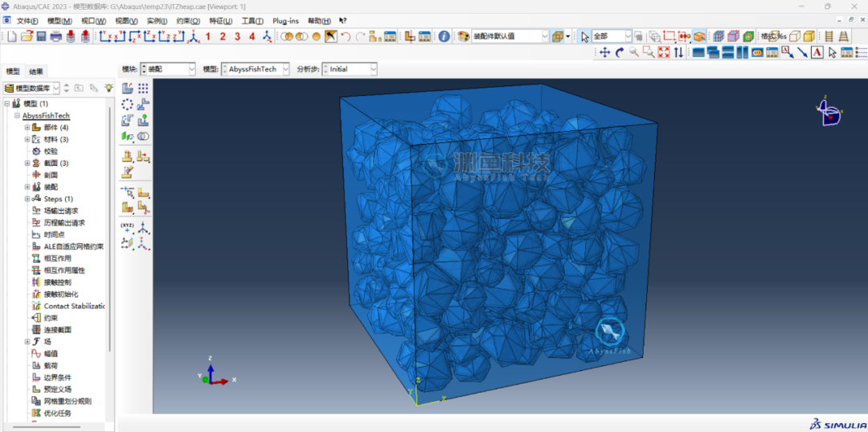Toggle the green solid geometry cube
The width and height of the screenshot is (868, 432).
coord(748,36)
